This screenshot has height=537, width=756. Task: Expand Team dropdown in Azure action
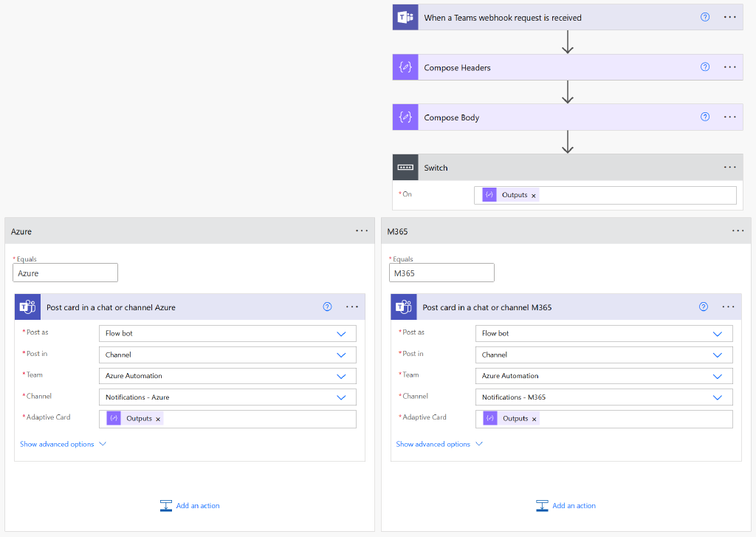pos(341,376)
